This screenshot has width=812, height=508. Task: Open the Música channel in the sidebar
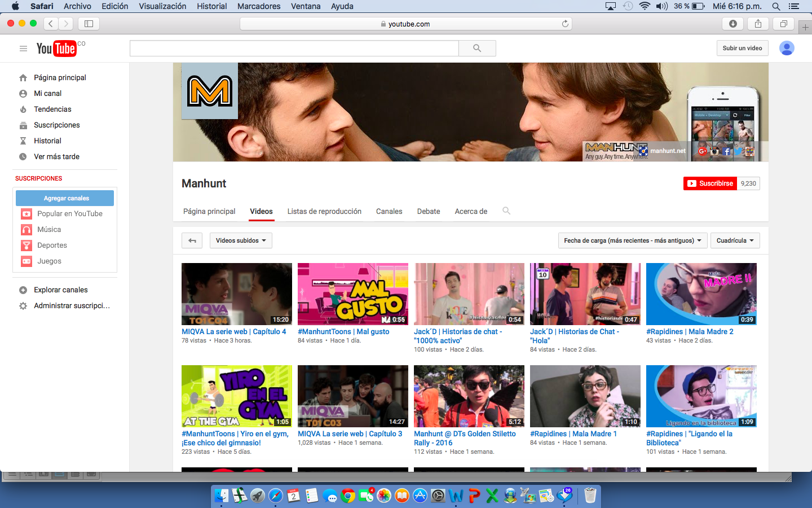[49, 229]
